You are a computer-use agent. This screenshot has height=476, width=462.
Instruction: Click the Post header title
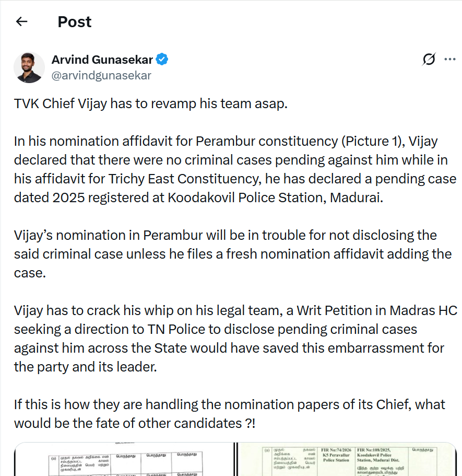click(x=75, y=21)
